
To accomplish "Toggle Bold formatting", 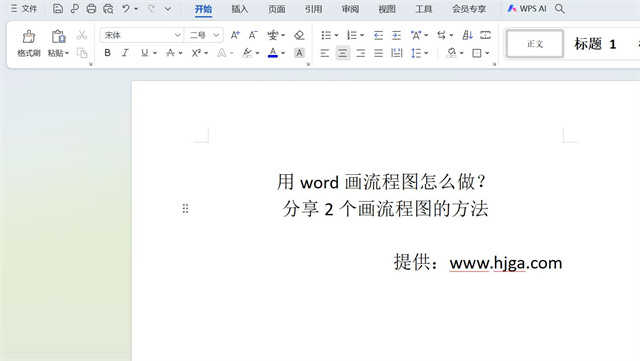I will click(107, 53).
